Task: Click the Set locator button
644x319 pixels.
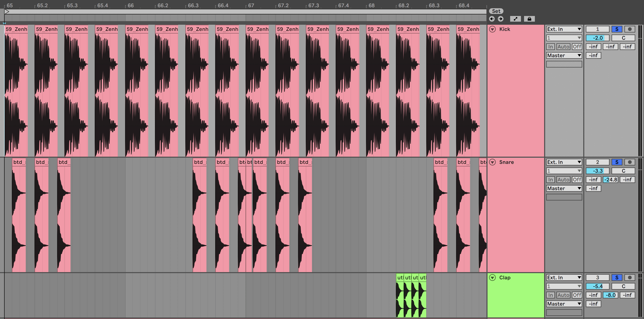Action: [496, 11]
